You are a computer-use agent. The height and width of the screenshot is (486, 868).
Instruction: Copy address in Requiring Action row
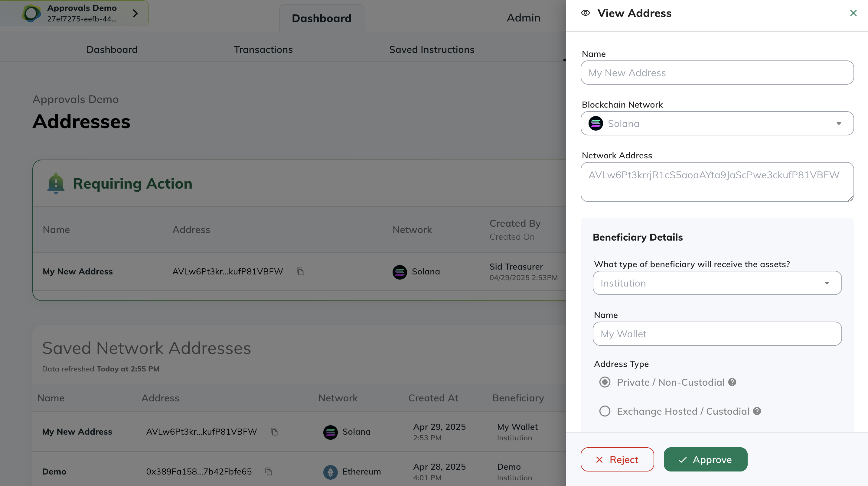(300, 271)
